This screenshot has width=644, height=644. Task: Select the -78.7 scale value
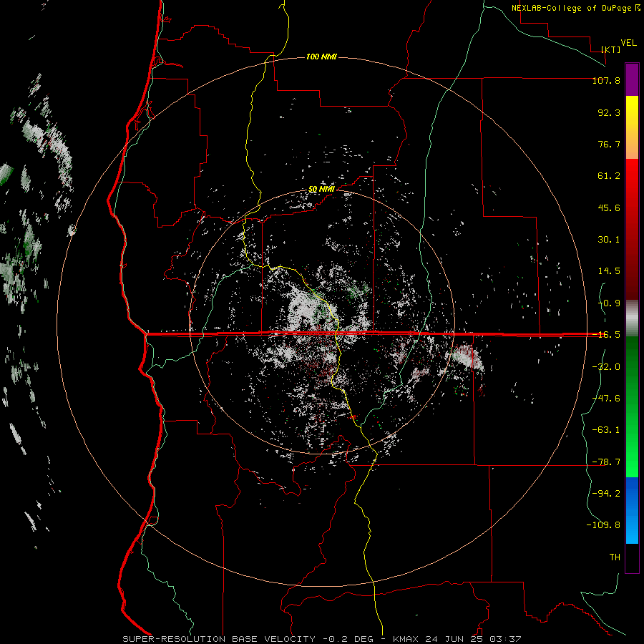pyautogui.click(x=606, y=462)
